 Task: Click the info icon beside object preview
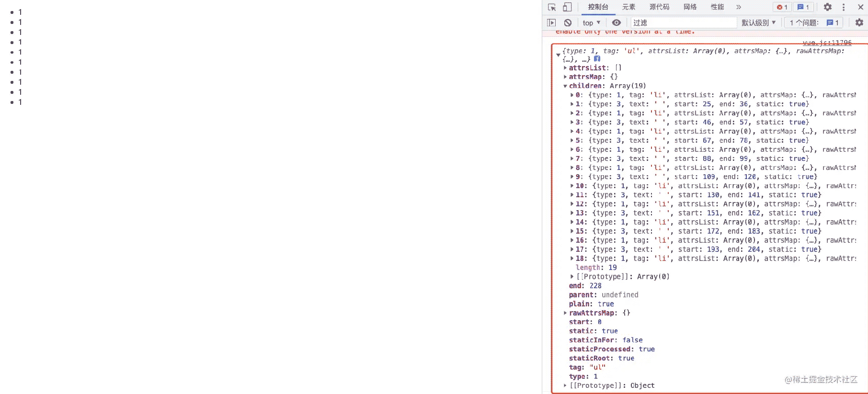[597, 59]
